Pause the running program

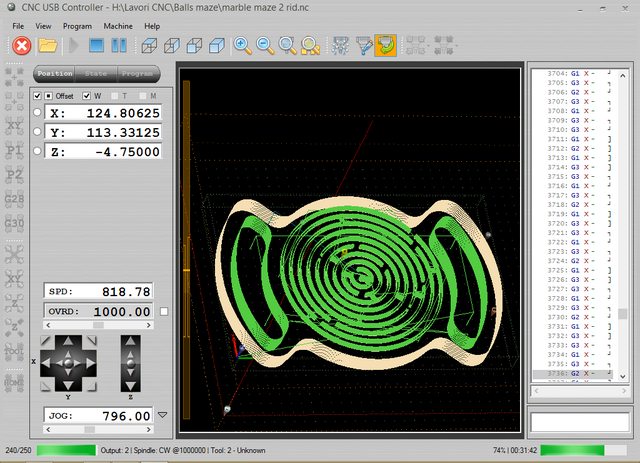pyautogui.click(x=119, y=45)
